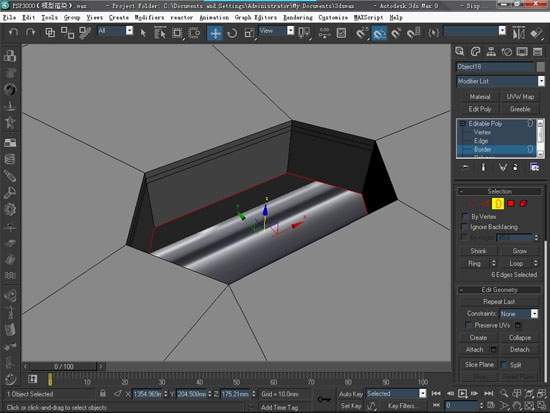Open the Display command panel tab
The width and height of the screenshot is (550, 413).
(522, 52)
